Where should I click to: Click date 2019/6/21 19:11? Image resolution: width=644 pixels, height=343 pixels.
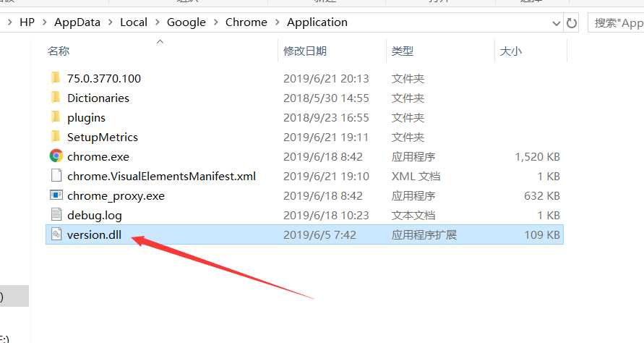[x=326, y=137]
